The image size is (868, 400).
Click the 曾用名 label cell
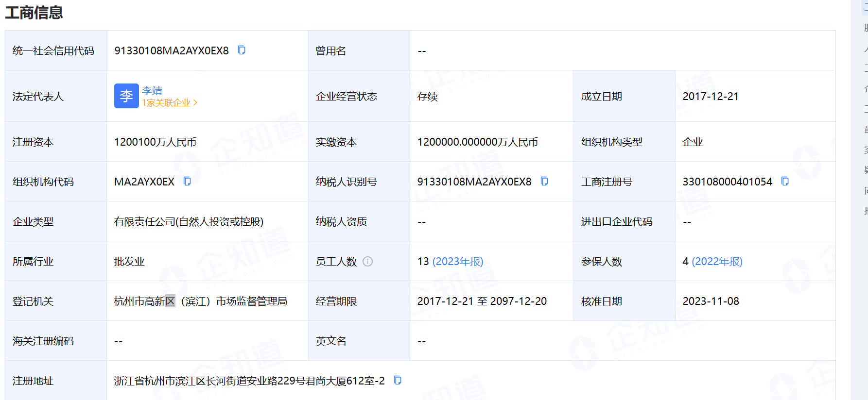359,50
